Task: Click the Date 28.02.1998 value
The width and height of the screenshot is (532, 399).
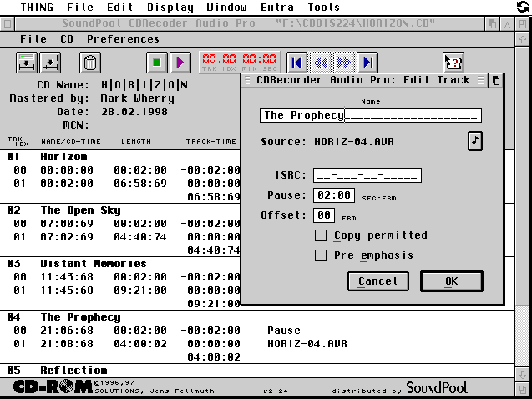Action: pos(134,112)
